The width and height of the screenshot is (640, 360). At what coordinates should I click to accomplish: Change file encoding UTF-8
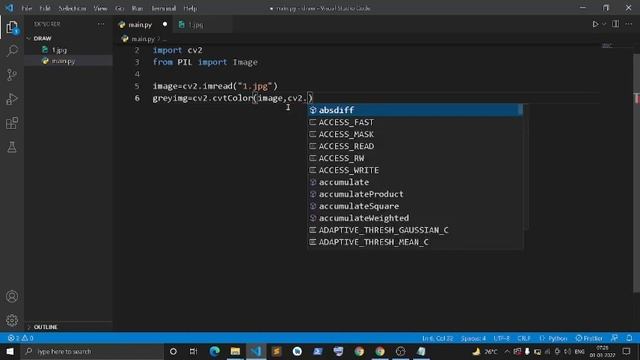click(x=501, y=338)
